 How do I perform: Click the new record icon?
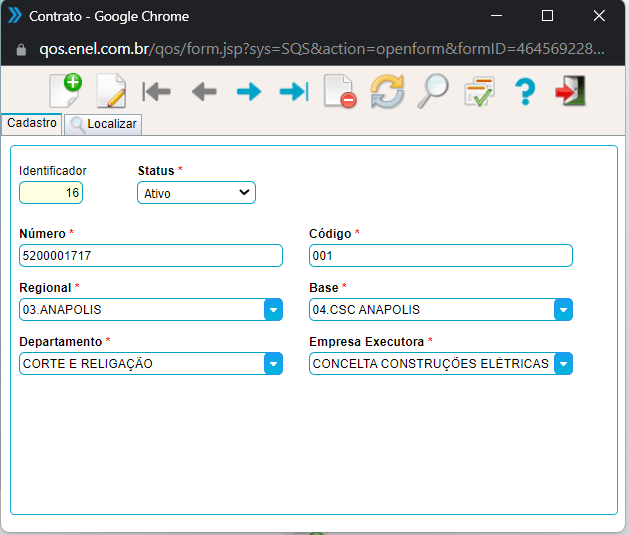tap(65, 91)
